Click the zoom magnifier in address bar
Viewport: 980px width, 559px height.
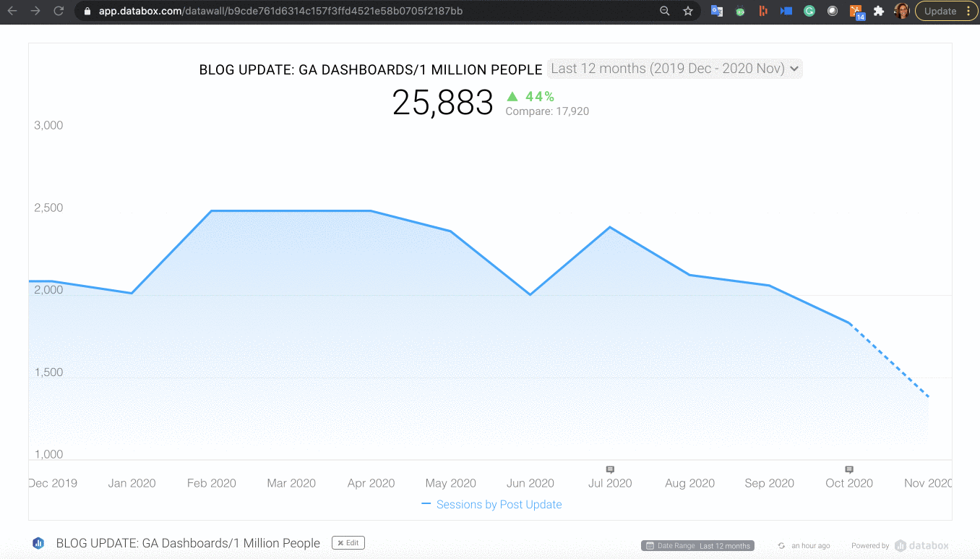(x=665, y=11)
